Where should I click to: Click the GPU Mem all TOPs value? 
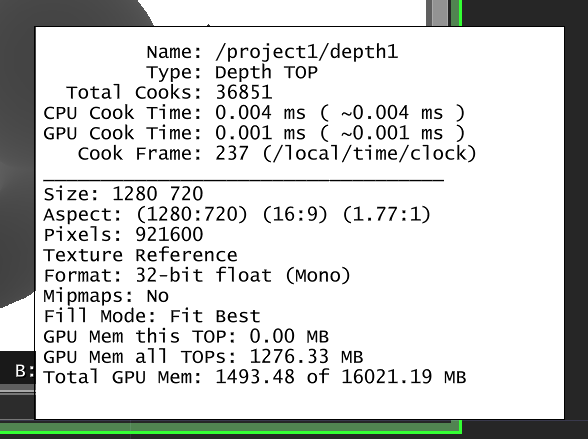[306, 356]
